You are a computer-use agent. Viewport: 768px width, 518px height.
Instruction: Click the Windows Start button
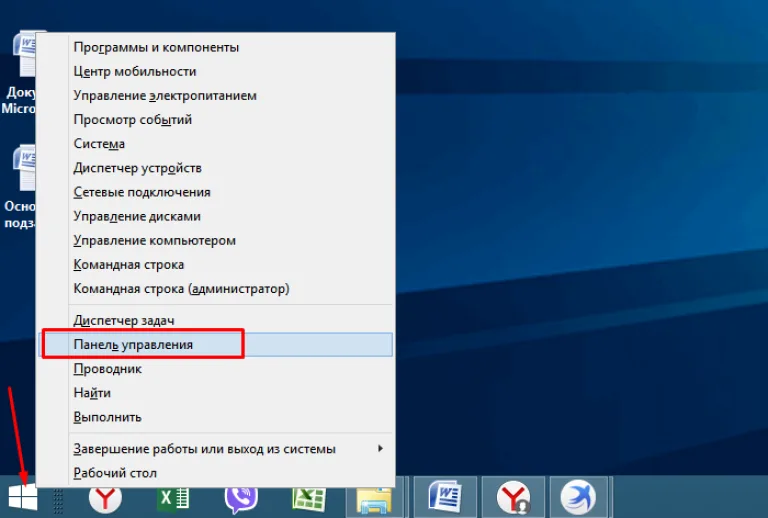(x=23, y=497)
